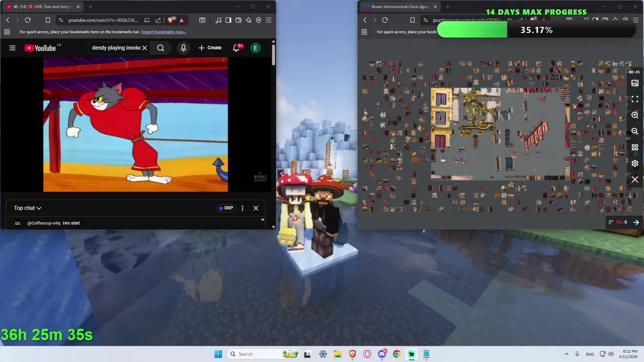Open the YouTube account avatar E
Image resolution: width=644 pixels, height=362 pixels.
pos(256,48)
